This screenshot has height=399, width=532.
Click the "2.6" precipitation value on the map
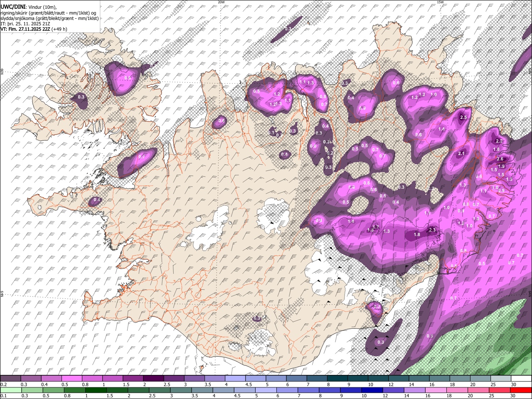[x=500, y=159]
